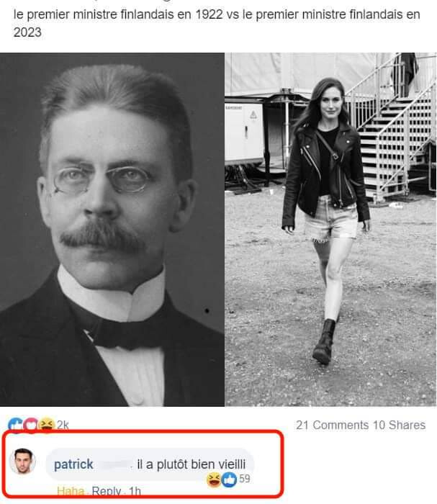Viewport: 437px width, 504px height.
Task: Click the 1h timestamp of the comment
Action: [x=135, y=491]
